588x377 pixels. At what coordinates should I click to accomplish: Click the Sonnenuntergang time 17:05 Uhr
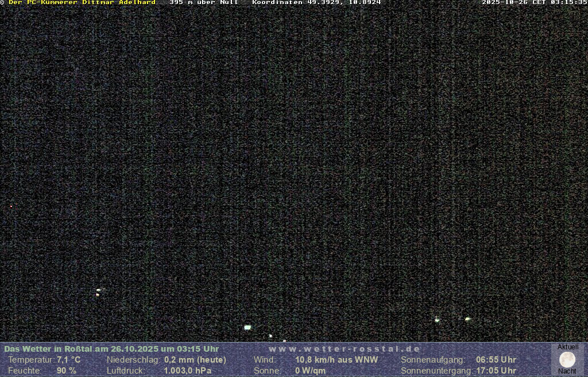click(496, 371)
